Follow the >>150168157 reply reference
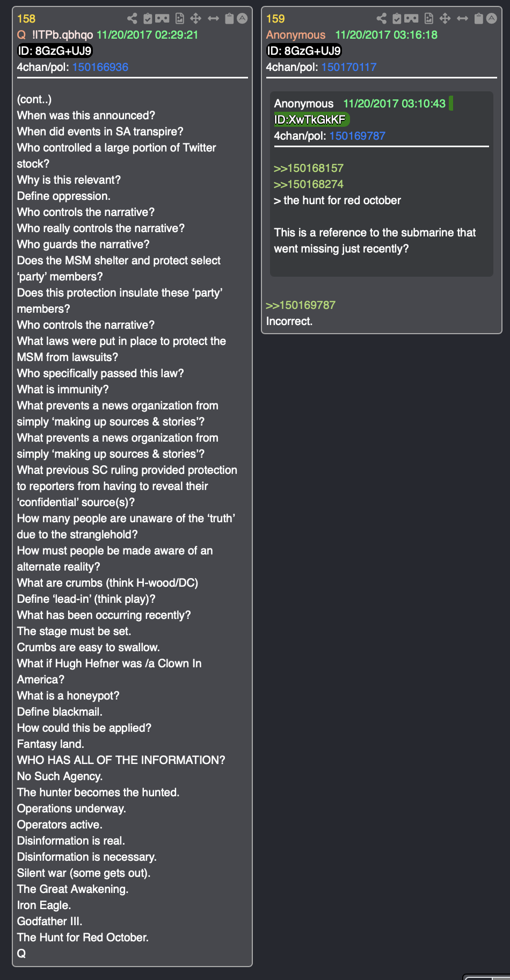Viewport: 510px width, 980px height. [309, 168]
